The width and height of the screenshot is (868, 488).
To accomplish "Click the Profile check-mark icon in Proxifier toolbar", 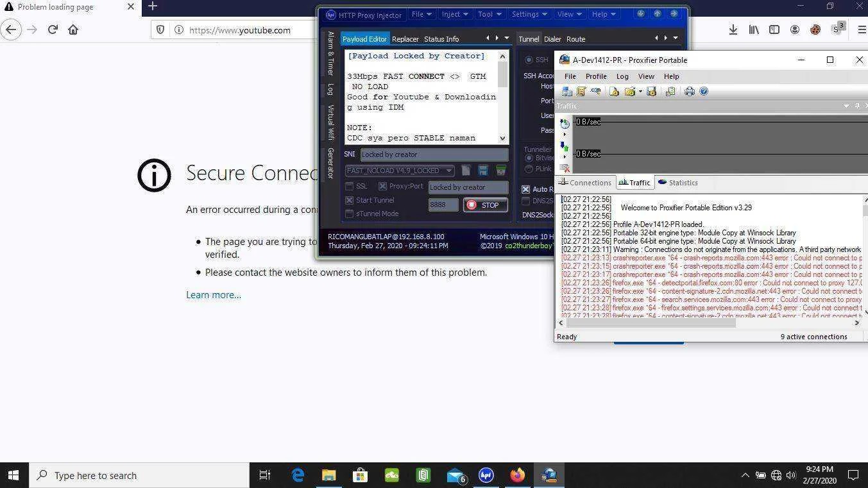I will 670,91.
